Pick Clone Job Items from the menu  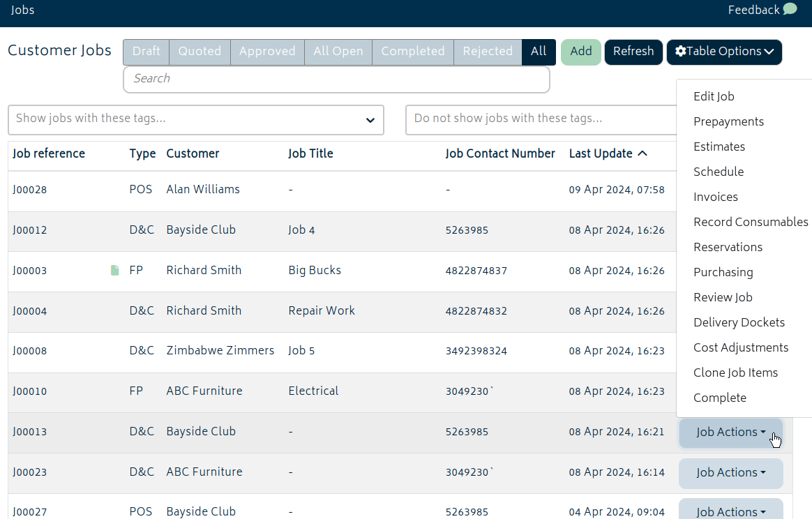click(x=735, y=373)
